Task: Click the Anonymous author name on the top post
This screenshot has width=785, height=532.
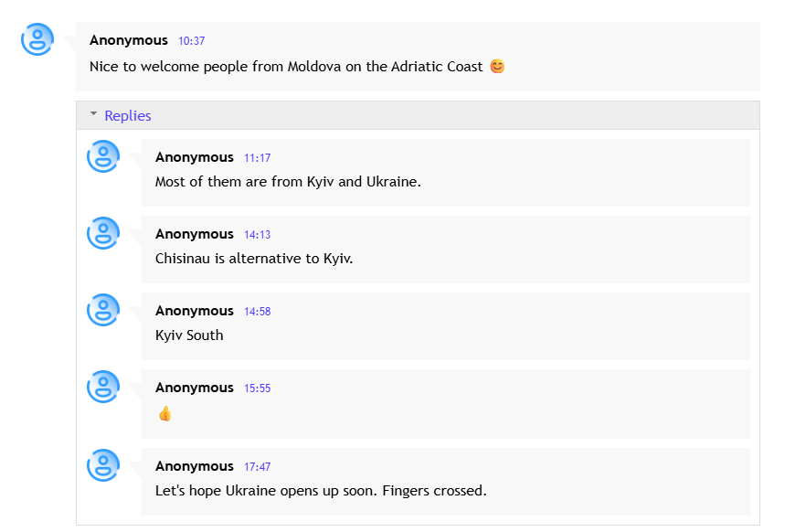Action: tap(129, 40)
